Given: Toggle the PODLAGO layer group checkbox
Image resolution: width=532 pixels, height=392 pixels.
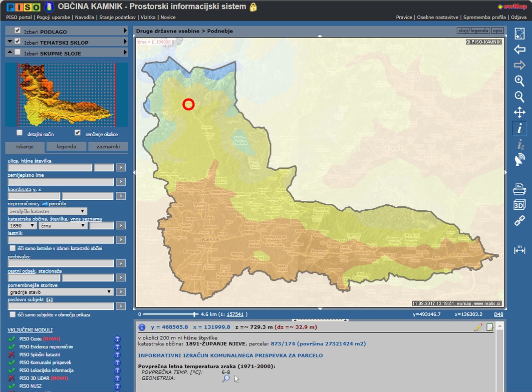Looking at the screenshot, I should click(x=18, y=31).
